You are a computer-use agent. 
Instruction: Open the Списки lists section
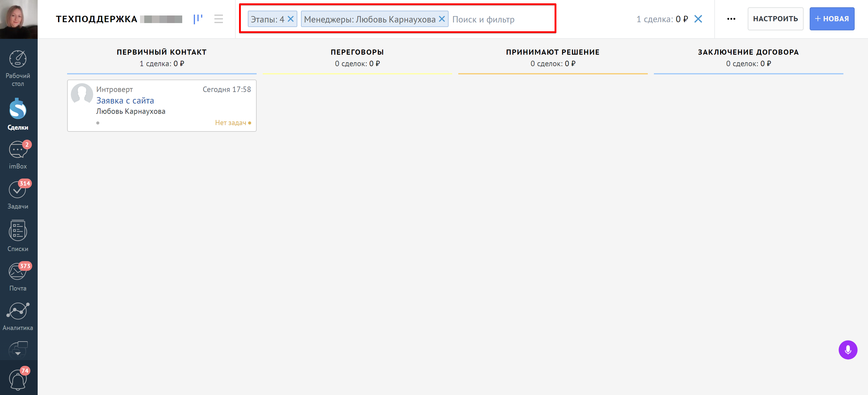pos(18,236)
